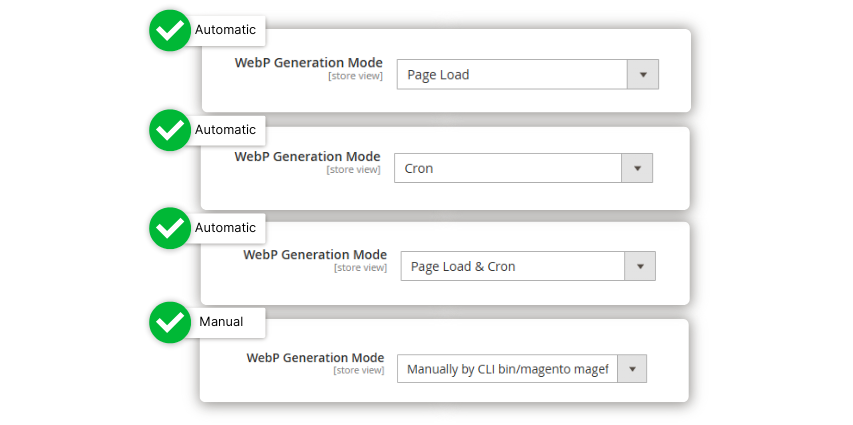Viewport: 853px width, 425px height.
Task: Click the select field showing Page Load & Cron
Action: 528,266
